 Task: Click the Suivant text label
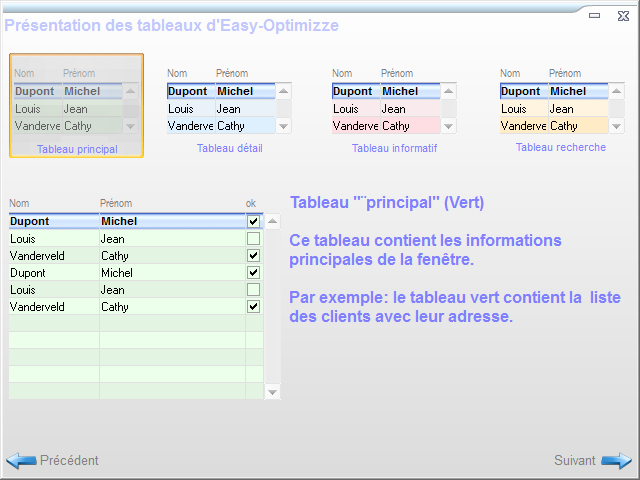(x=575, y=461)
